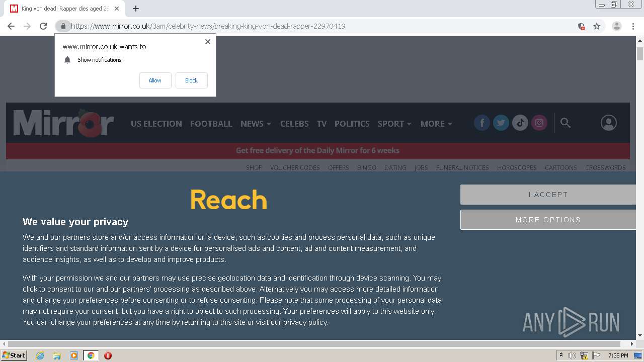
Task: Open the CARTOONS link
Action: click(561, 168)
